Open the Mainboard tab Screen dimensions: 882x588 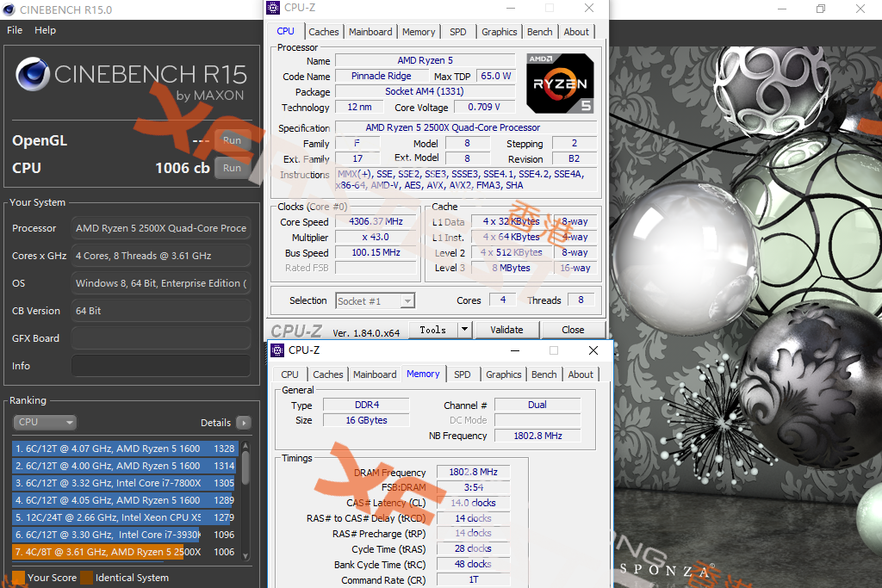point(370,31)
